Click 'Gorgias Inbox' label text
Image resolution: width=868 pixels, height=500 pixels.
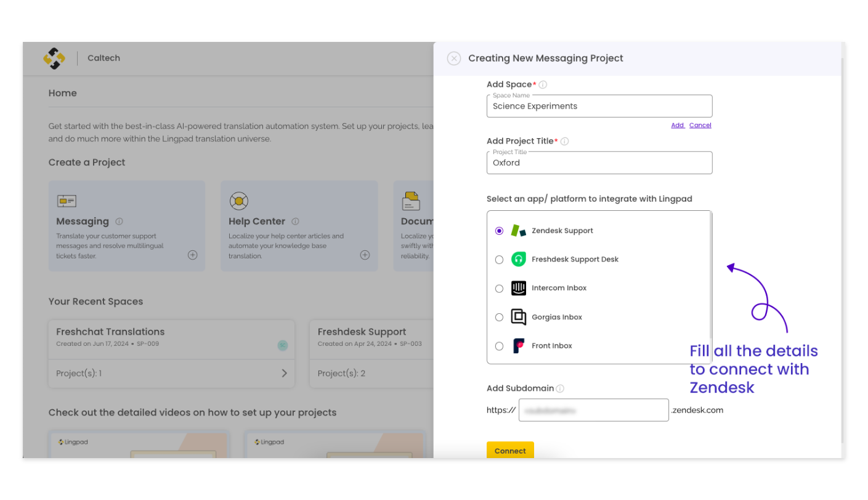click(x=557, y=317)
